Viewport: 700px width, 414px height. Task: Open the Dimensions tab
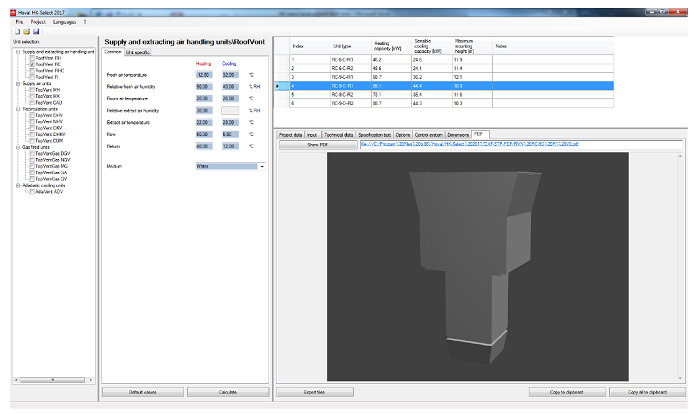coord(457,133)
